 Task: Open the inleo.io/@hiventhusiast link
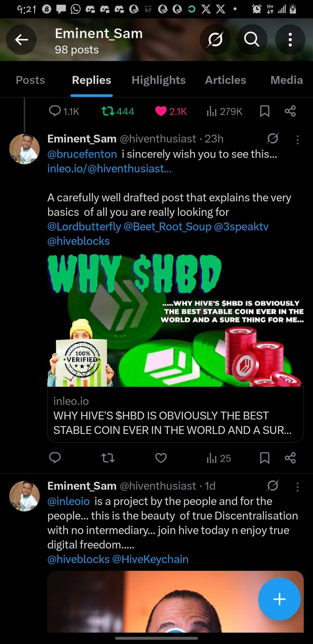click(x=109, y=169)
